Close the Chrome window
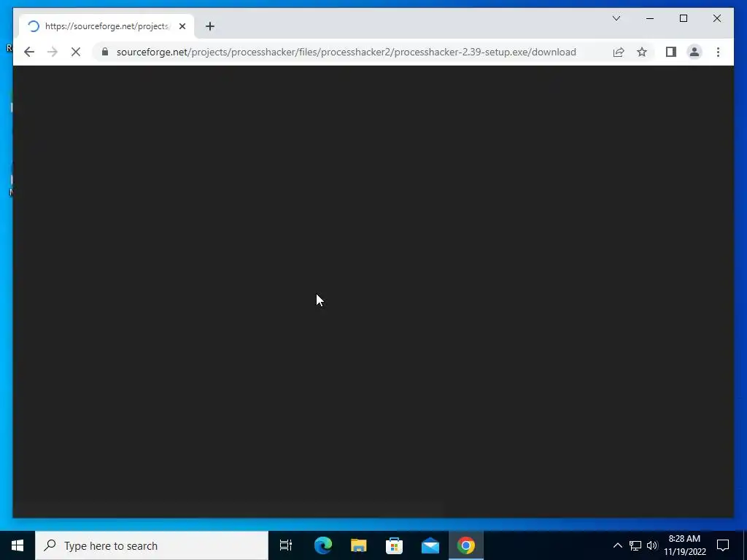This screenshot has height=560, width=747. click(717, 18)
